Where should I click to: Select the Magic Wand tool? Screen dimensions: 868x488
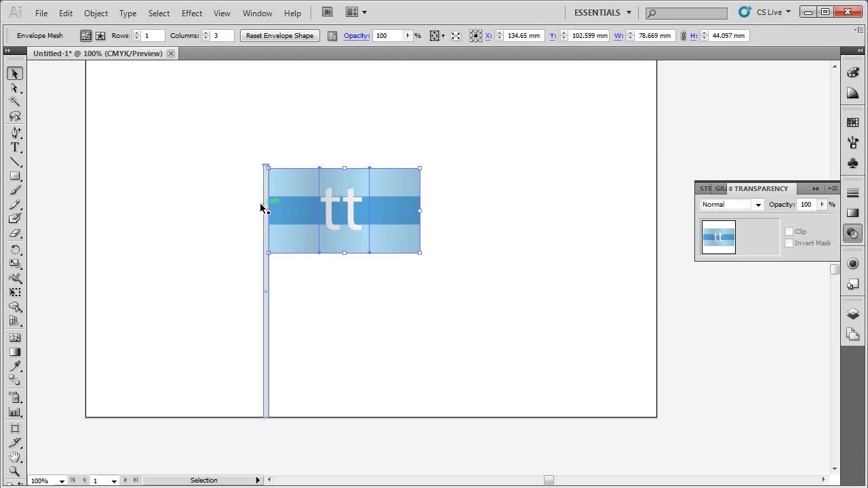(15, 102)
